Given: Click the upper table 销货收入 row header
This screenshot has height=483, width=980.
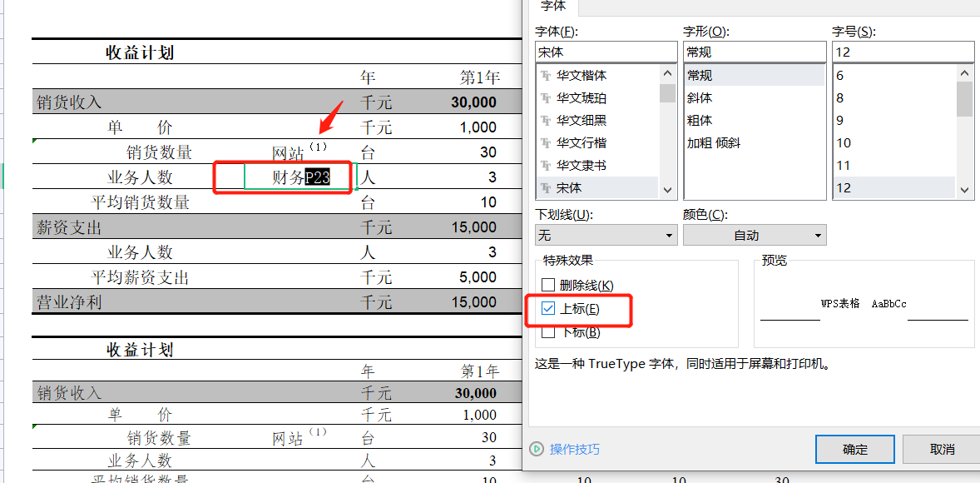Looking at the screenshot, I should point(69,102).
